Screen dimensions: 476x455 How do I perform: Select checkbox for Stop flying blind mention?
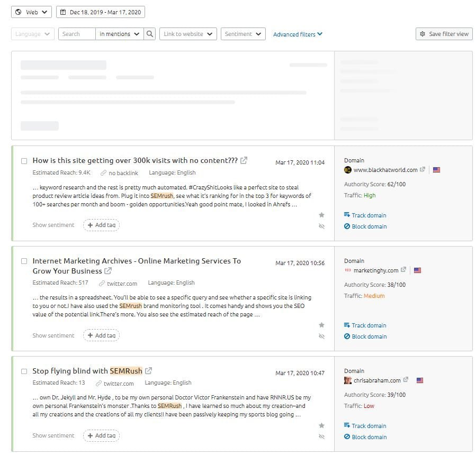click(x=24, y=371)
